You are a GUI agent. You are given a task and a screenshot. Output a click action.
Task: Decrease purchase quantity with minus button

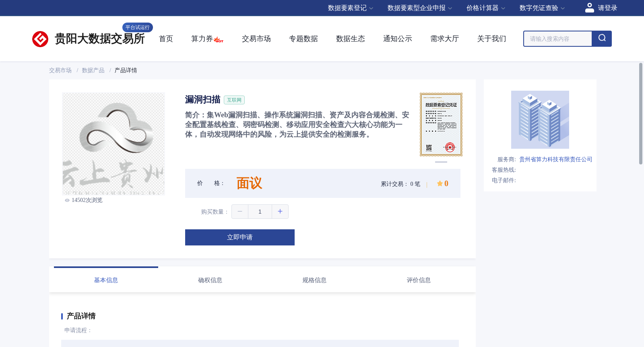pos(240,212)
